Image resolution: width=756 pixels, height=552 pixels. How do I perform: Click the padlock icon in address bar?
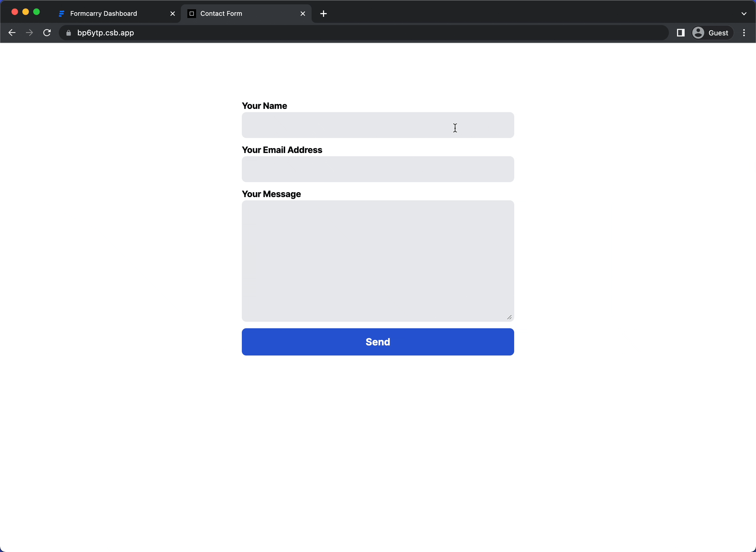click(x=68, y=33)
